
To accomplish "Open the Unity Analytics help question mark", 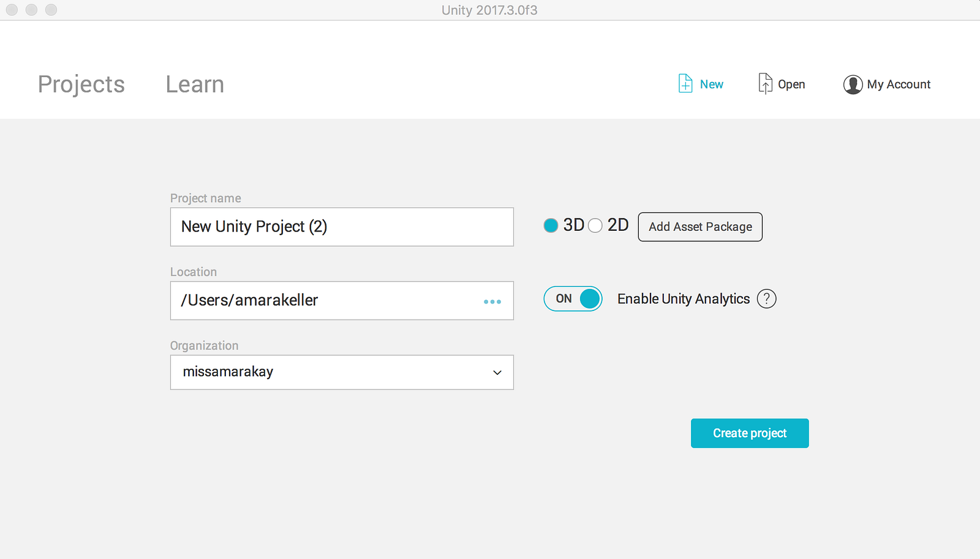I will (x=766, y=299).
